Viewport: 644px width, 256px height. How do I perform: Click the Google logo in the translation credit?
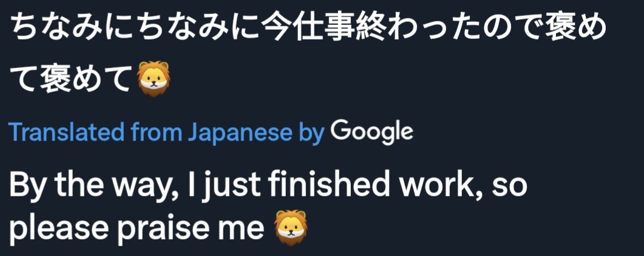click(x=371, y=133)
